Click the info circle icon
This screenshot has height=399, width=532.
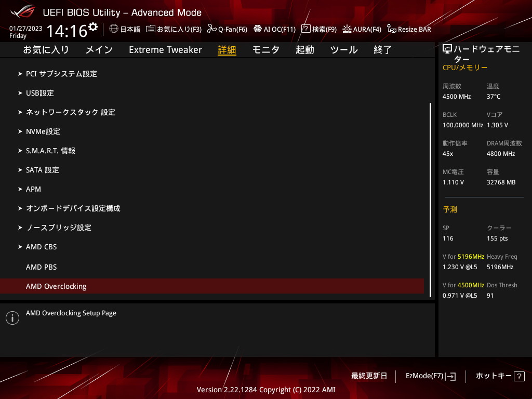coord(12,318)
